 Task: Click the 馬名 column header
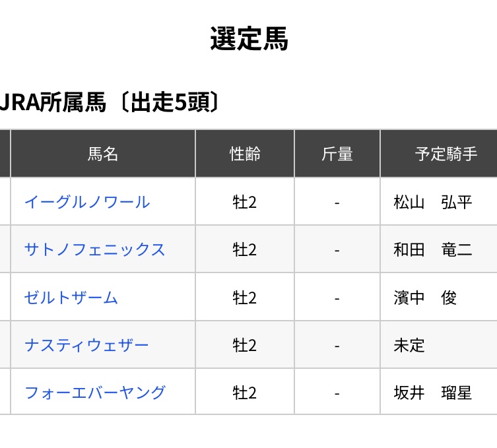(x=103, y=154)
